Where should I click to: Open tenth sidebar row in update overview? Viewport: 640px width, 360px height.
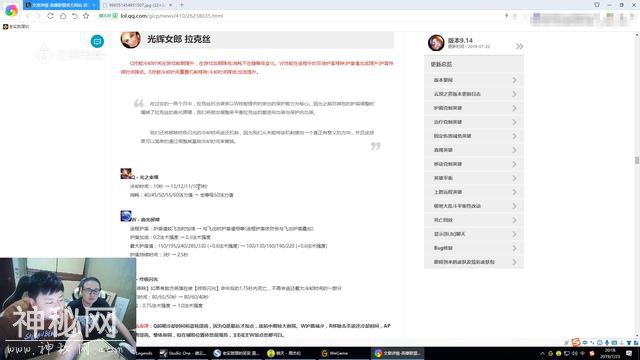pyautogui.click(x=474, y=206)
